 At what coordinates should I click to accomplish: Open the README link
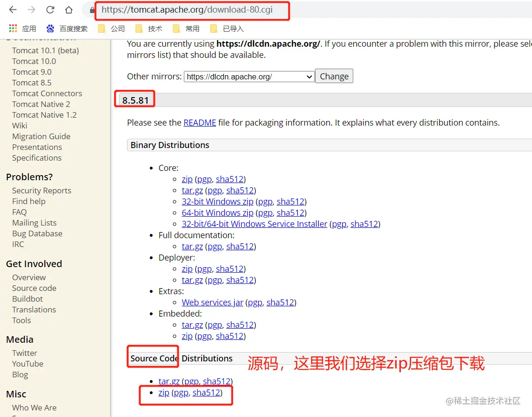[x=200, y=123]
